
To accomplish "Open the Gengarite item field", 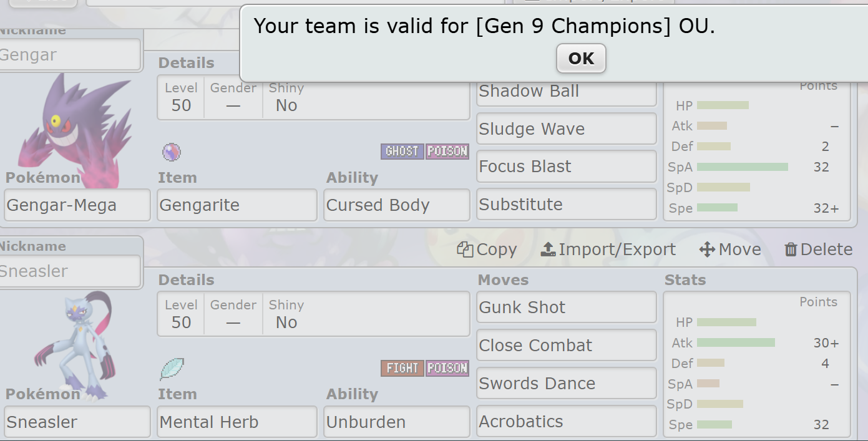I will 237,205.
